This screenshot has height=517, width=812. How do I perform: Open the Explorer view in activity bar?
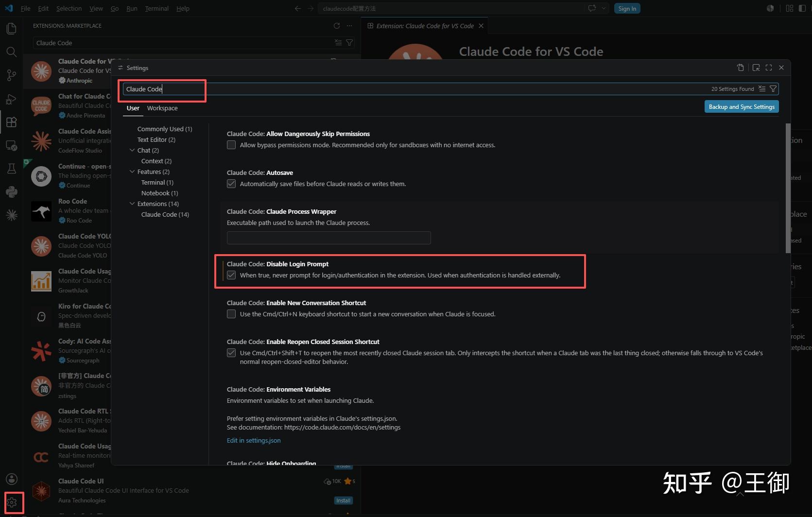pos(12,29)
